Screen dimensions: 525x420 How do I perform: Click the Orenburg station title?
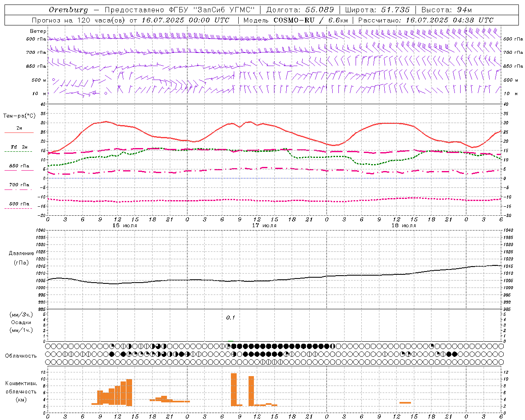click(x=68, y=10)
